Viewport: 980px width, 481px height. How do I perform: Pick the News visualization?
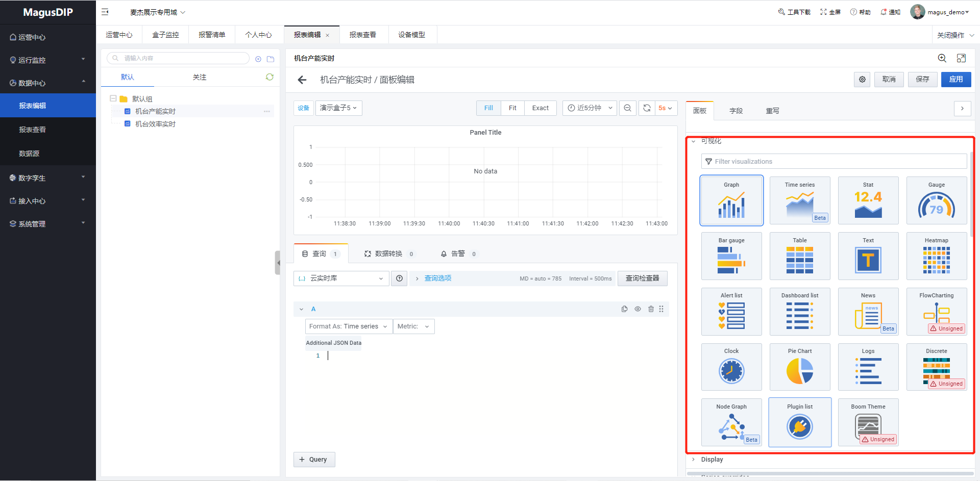(x=868, y=312)
